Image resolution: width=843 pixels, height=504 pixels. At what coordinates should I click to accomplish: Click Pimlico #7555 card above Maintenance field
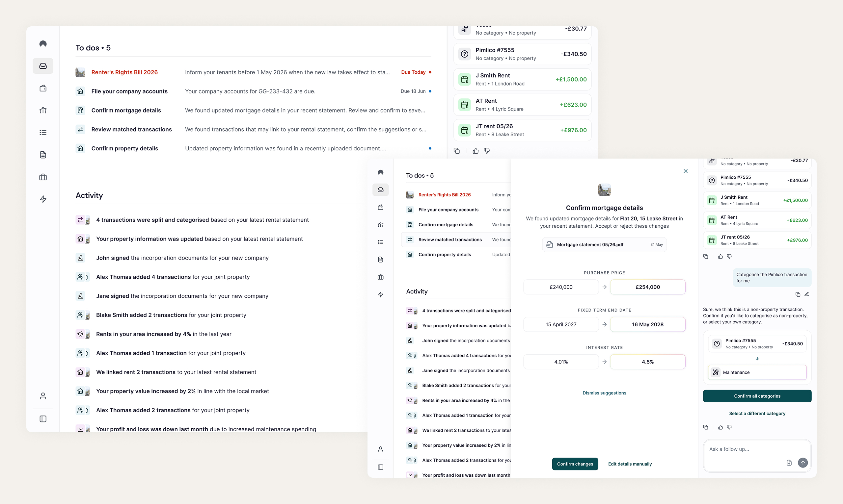(757, 343)
